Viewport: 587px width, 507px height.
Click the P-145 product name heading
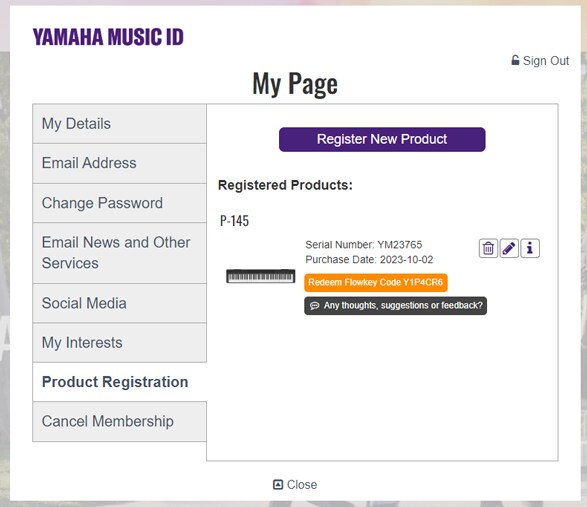pos(234,221)
